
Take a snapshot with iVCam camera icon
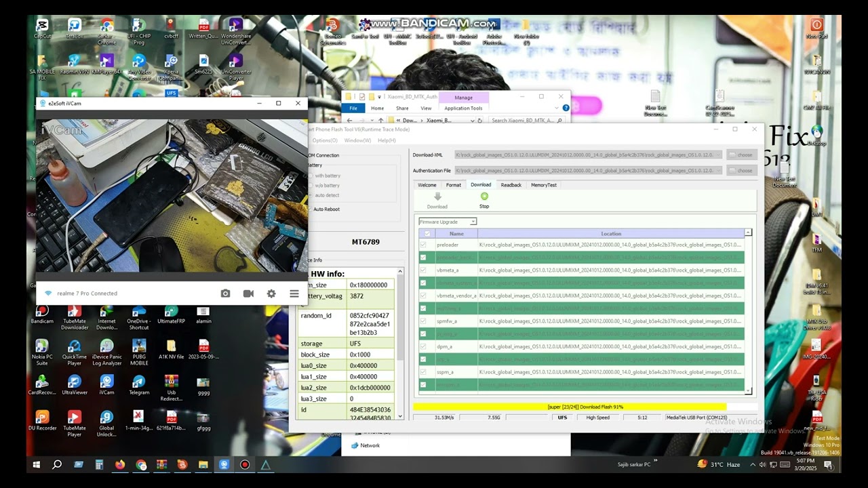point(225,293)
